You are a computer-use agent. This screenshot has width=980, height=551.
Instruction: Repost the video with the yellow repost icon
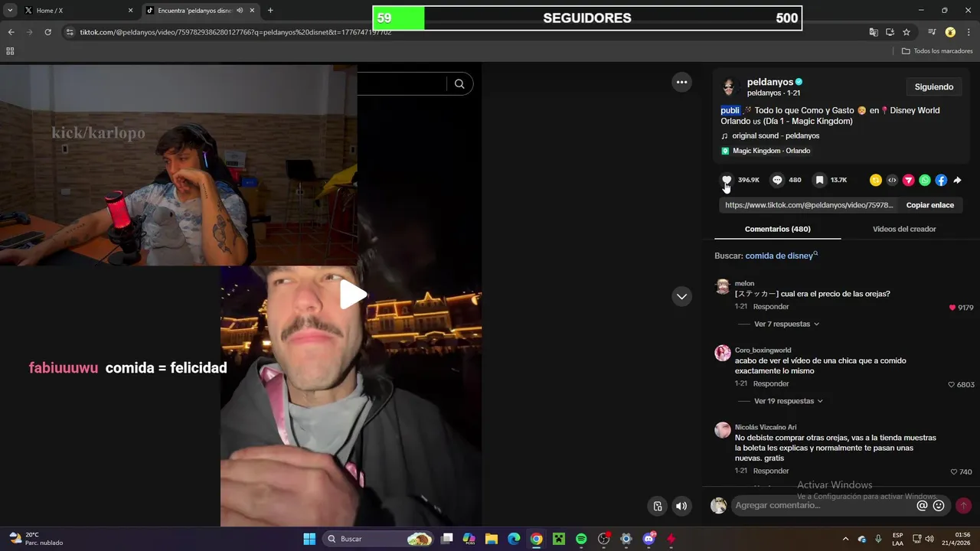[x=876, y=181]
